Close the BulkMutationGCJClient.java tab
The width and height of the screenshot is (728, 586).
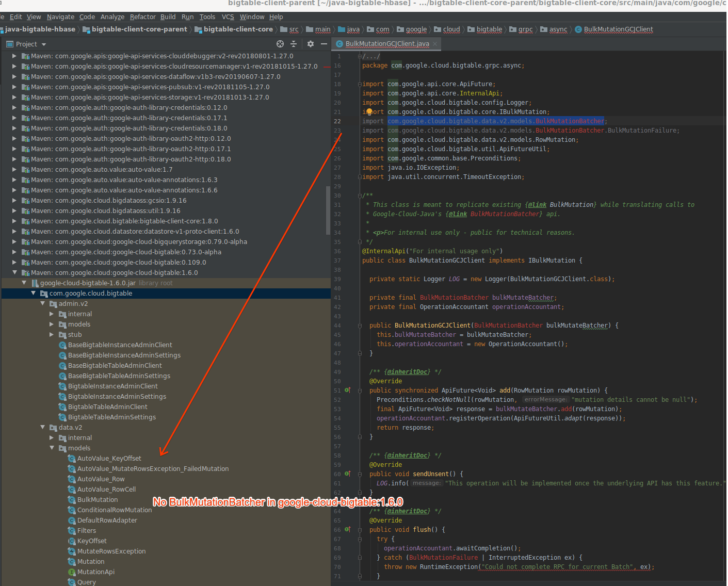click(435, 44)
